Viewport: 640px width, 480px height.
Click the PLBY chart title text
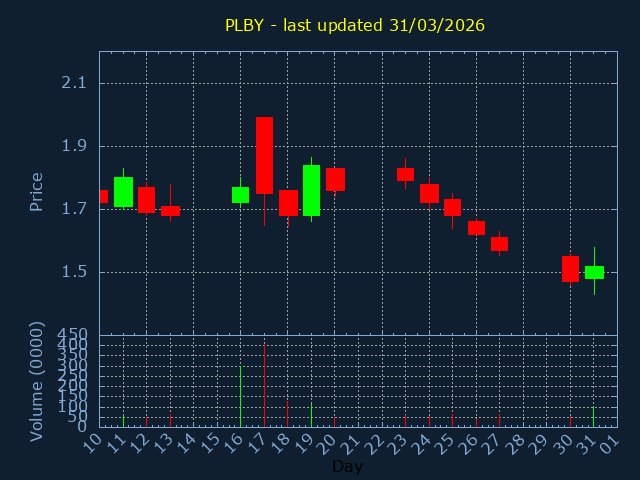point(354,25)
